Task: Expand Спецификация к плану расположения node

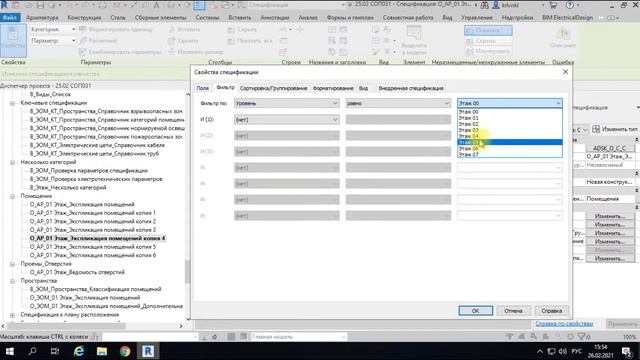Action: pos(13,315)
